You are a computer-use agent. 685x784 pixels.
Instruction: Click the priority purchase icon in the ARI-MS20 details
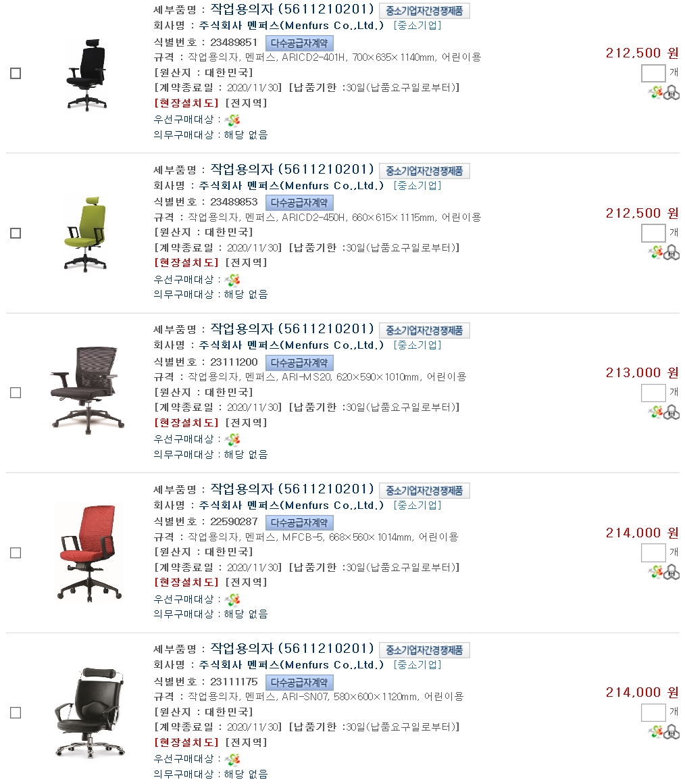pos(232,439)
